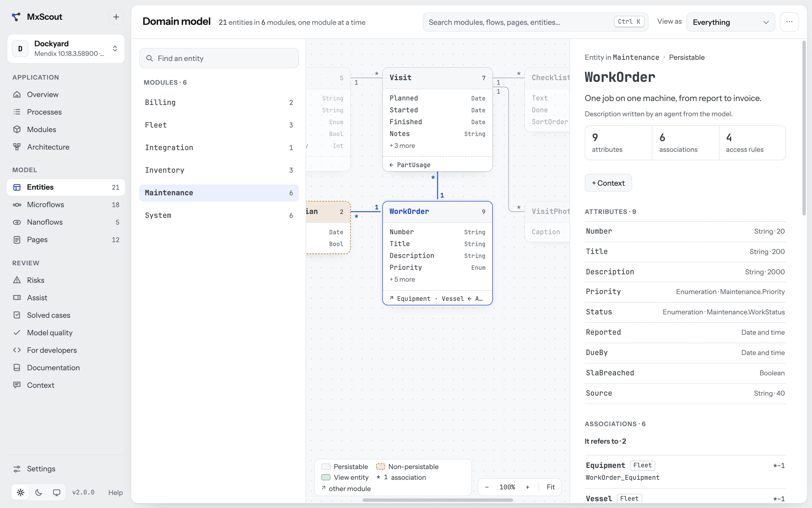Expand +3 more attributes on Visit
Screen dimensions: 812x508
(x=402, y=145)
